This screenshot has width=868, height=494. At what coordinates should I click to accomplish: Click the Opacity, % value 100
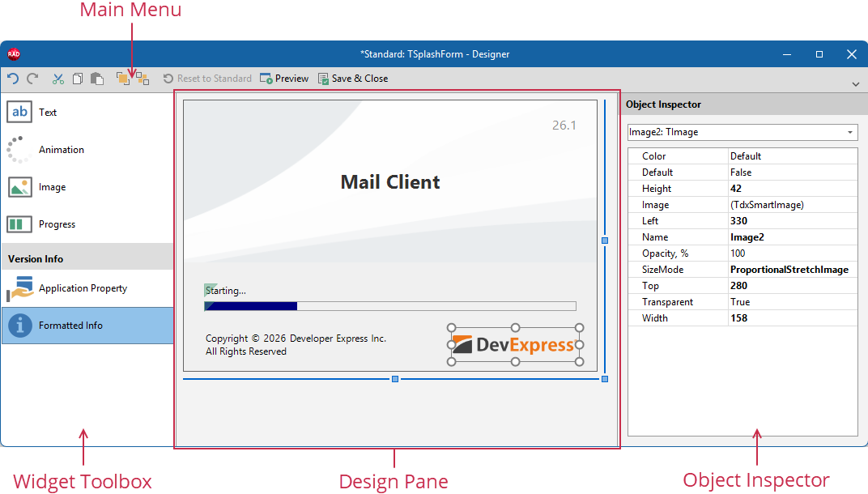point(792,253)
